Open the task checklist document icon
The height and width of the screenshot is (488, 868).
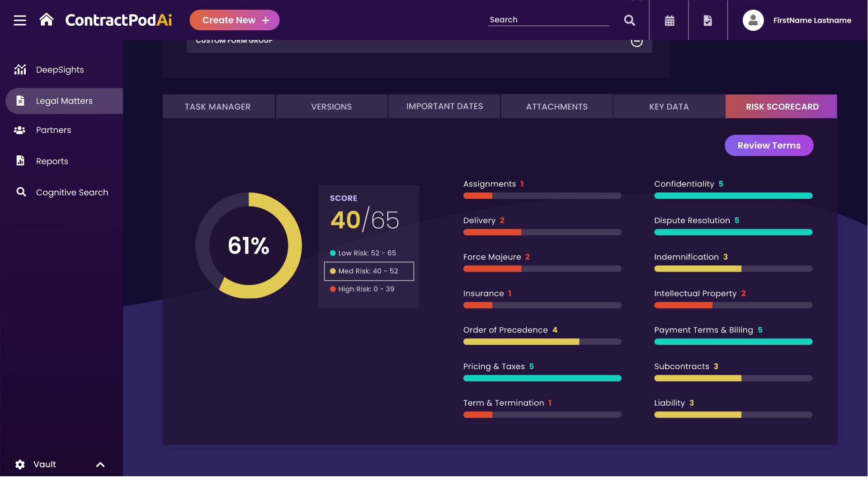point(708,20)
